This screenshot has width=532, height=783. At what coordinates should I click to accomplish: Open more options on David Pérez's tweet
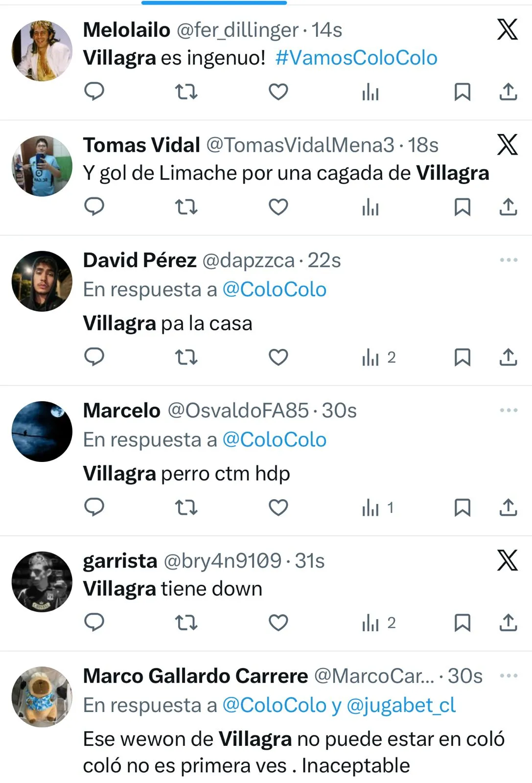pyautogui.click(x=509, y=260)
